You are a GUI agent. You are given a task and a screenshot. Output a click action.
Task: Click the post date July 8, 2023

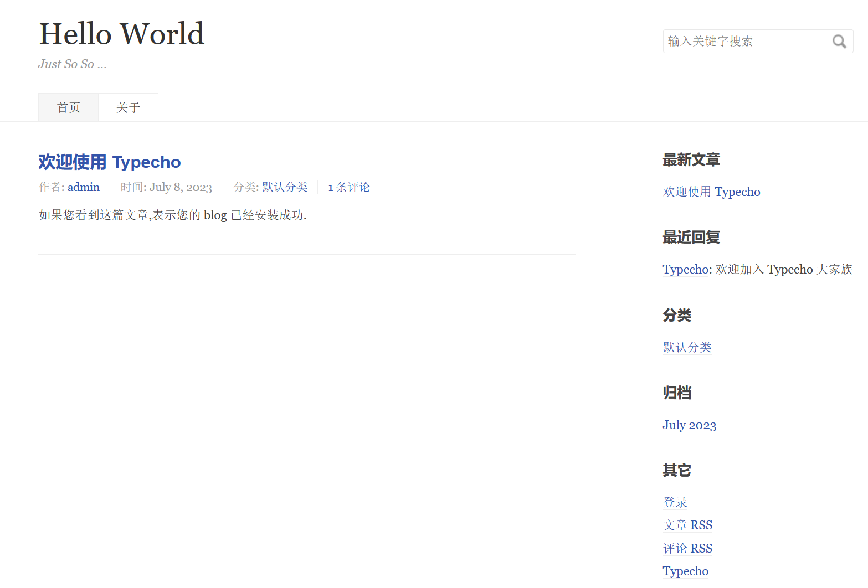(x=181, y=187)
